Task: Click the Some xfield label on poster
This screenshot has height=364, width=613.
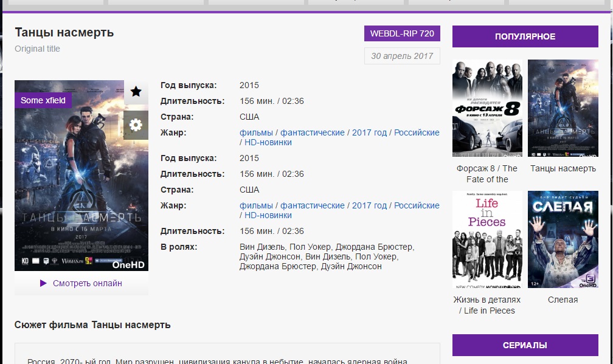Action: click(x=43, y=100)
